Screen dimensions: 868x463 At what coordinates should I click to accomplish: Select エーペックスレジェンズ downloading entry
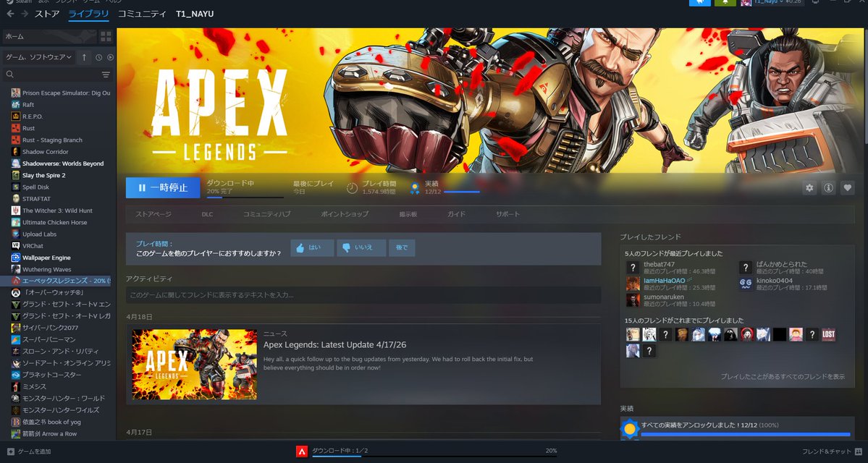55,281
